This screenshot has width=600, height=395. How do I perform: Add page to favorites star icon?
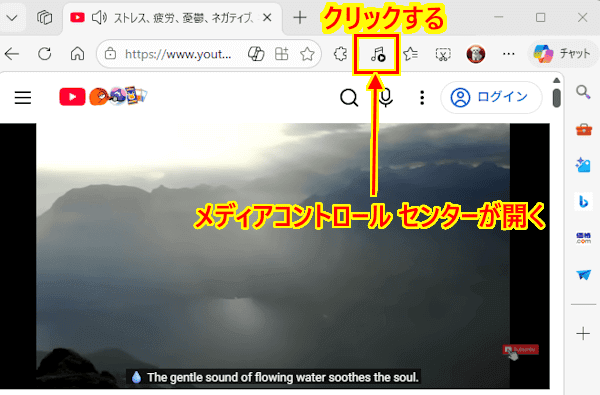click(307, 54)
